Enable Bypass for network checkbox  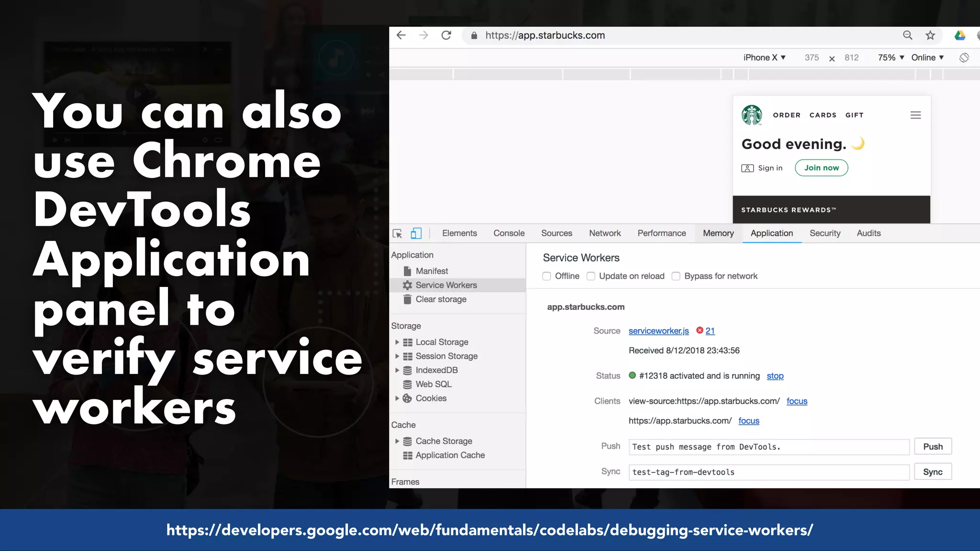click(676, 276)
